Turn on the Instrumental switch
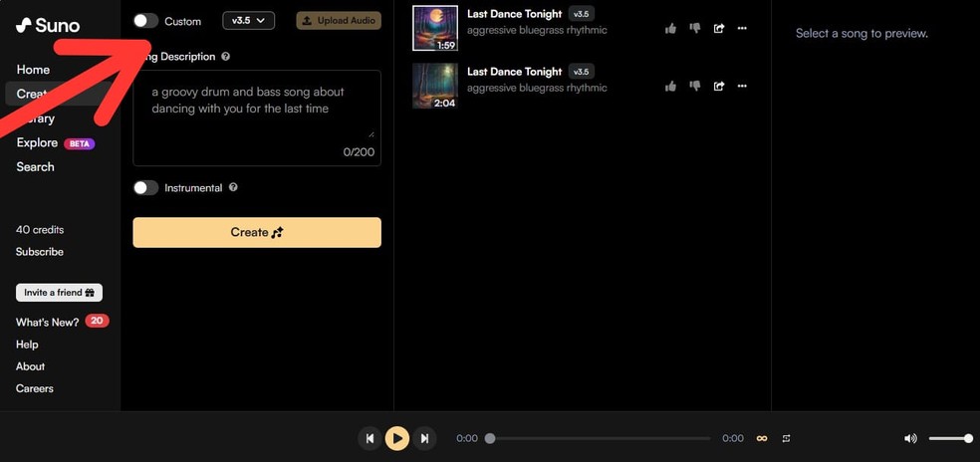The image size is (980, 462). point(145,187)
